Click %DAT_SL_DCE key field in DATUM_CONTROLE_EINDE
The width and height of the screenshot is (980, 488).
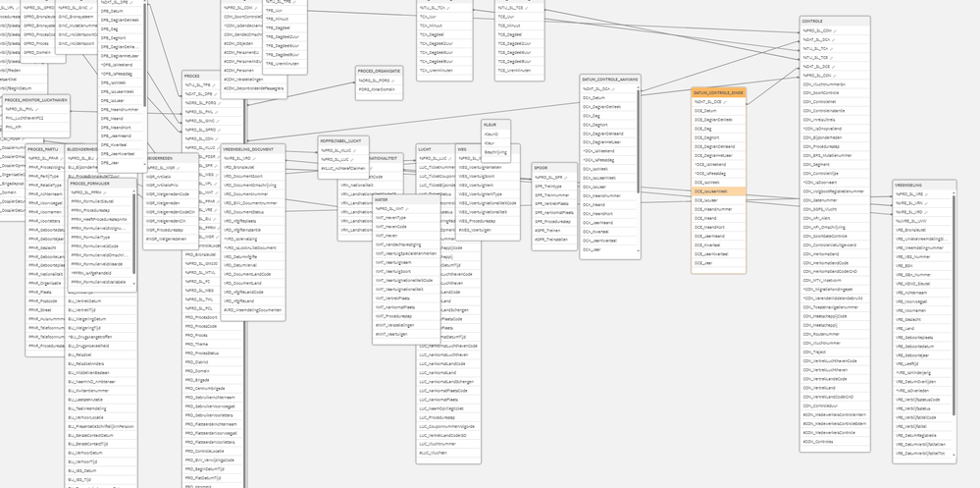point(718,101)
